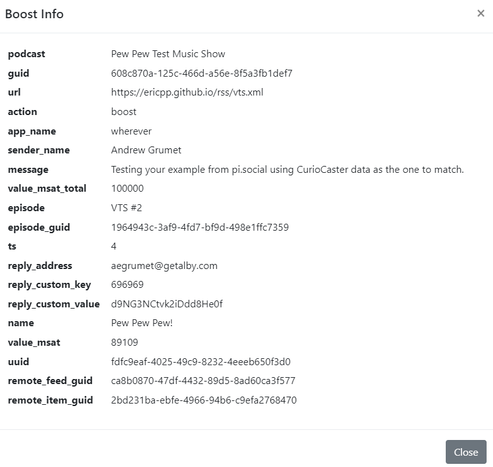
Task: Click the sender name Andrew Grumet
Action: point(146,150)
